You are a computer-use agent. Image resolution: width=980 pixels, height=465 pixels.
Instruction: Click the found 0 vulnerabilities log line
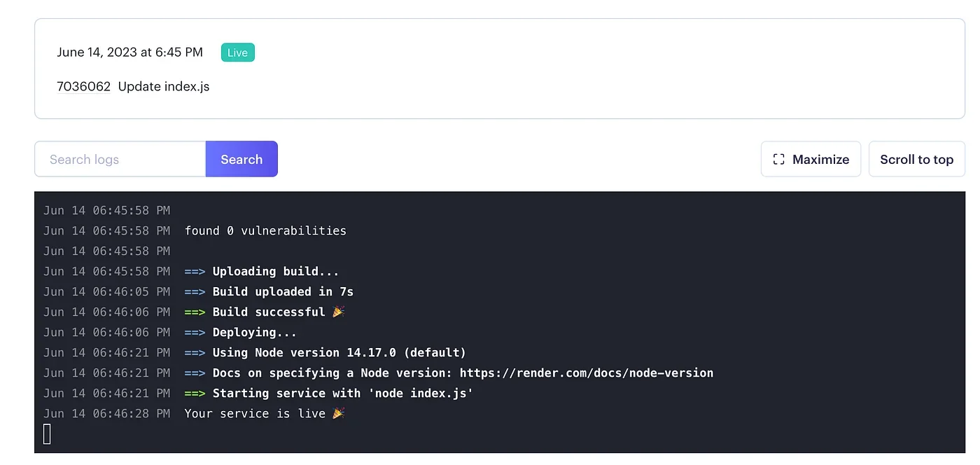pyautogui.click(x=265, y=230)
